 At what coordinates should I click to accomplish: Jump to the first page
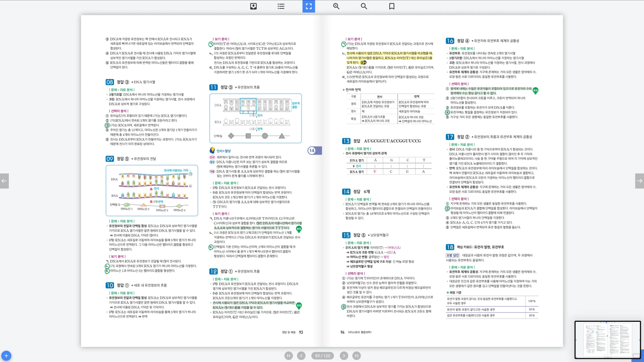tap(289, 356)
